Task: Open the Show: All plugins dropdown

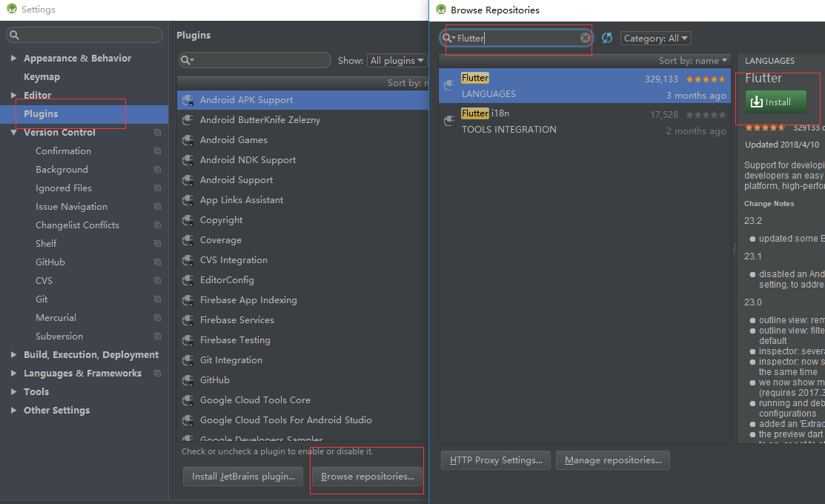Action: pos(397,61)
